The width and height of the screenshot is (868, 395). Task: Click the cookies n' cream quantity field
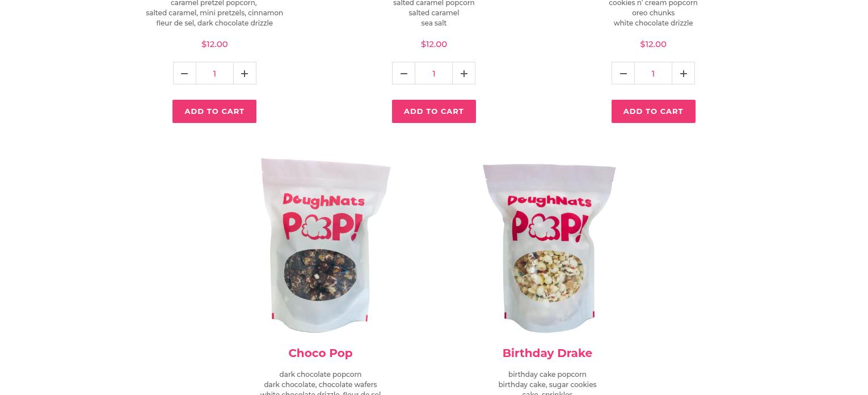pos(653,73)
